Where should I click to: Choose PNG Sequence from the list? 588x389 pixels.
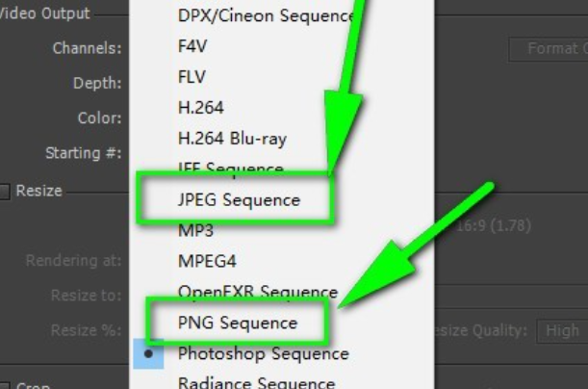point(238,323)
